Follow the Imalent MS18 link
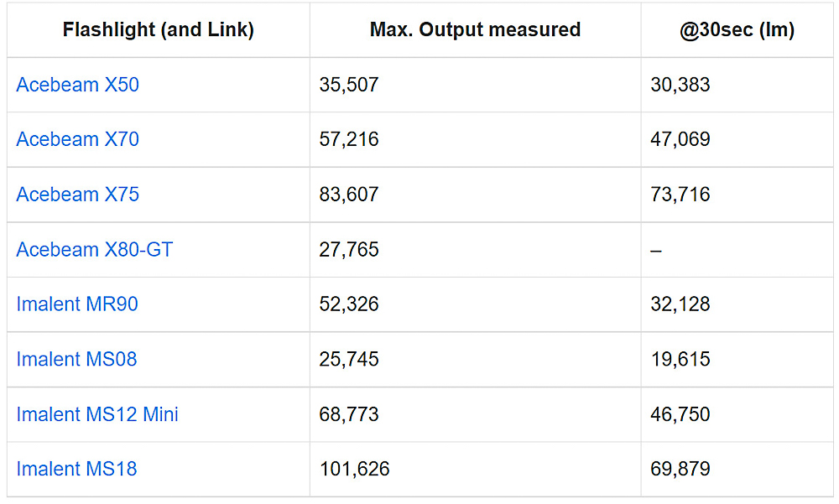Image resolution: width=839 pixels, height=504 pixels. [x=76, y=470]
